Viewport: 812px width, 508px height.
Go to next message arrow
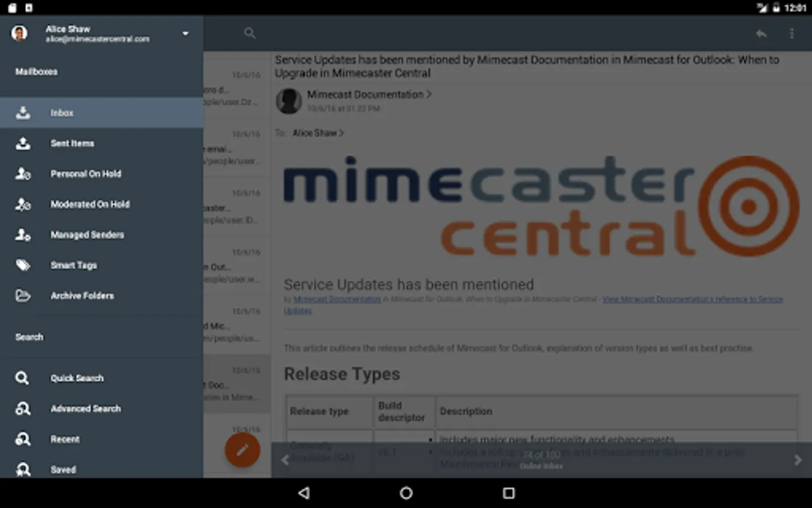tap(798, 460)
